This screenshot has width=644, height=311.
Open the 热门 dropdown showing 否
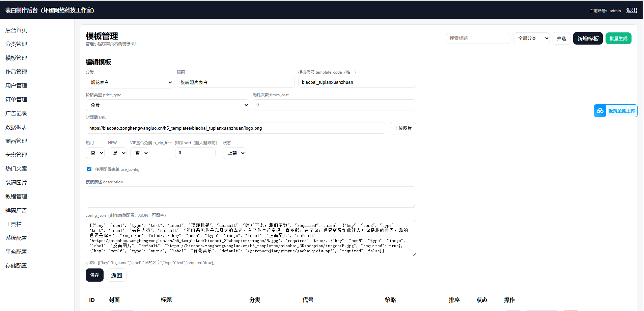click(95, 153)
